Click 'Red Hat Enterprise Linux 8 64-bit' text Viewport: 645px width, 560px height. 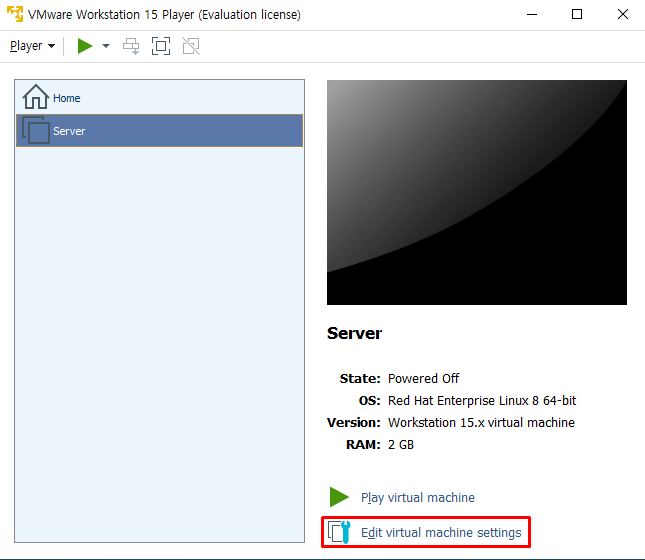pos(482,401)
